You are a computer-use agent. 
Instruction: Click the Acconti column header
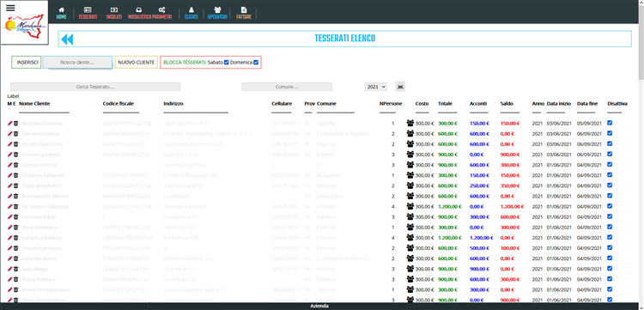pyautogui.click(x=477, y=104)
